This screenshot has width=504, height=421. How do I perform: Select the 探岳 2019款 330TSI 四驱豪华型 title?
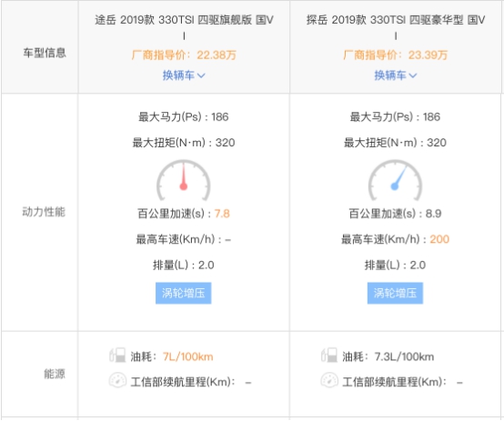396,20
